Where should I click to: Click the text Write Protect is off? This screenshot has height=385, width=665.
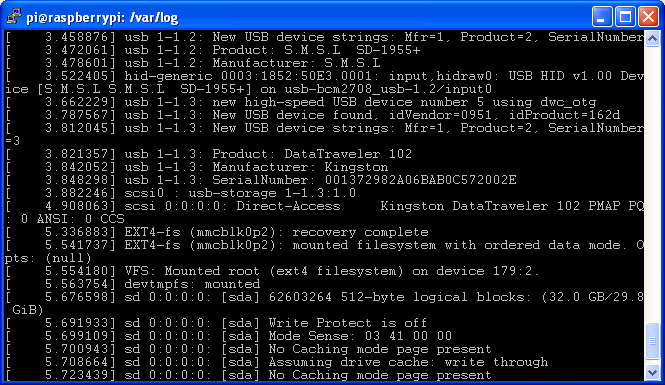tap(348, 323)
